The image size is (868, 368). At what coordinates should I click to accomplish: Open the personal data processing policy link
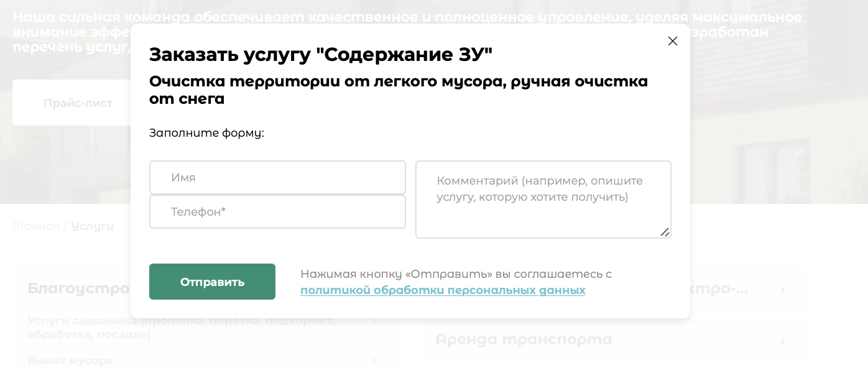pos(443,290)
